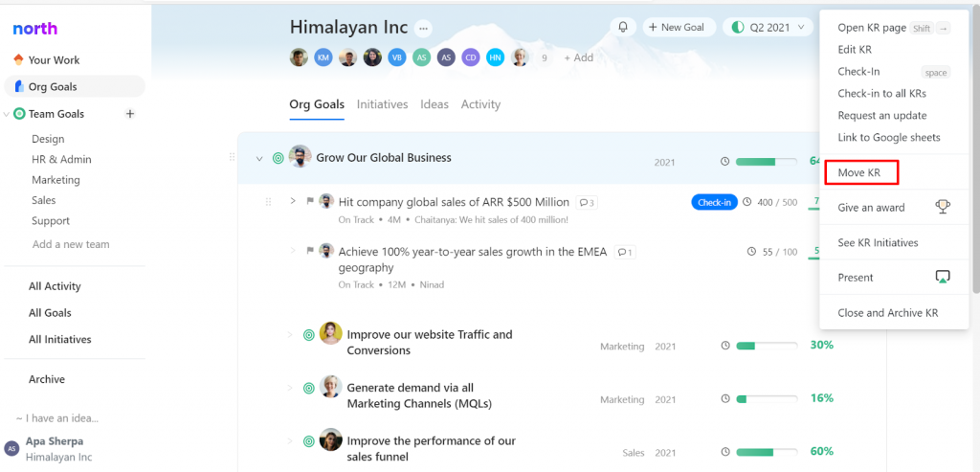Open the ellipsis menu beside Himalayan Inc
980x472 pixels.
(x=424, y=28)
